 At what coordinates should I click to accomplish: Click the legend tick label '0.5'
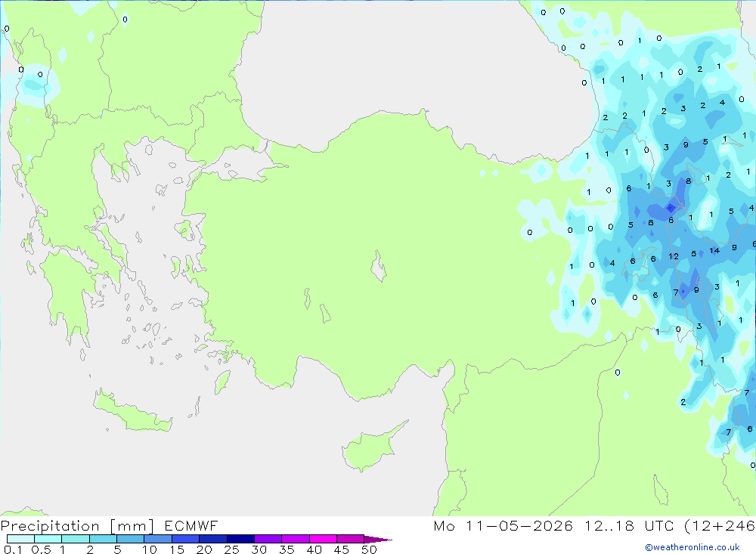pos(41,549)
